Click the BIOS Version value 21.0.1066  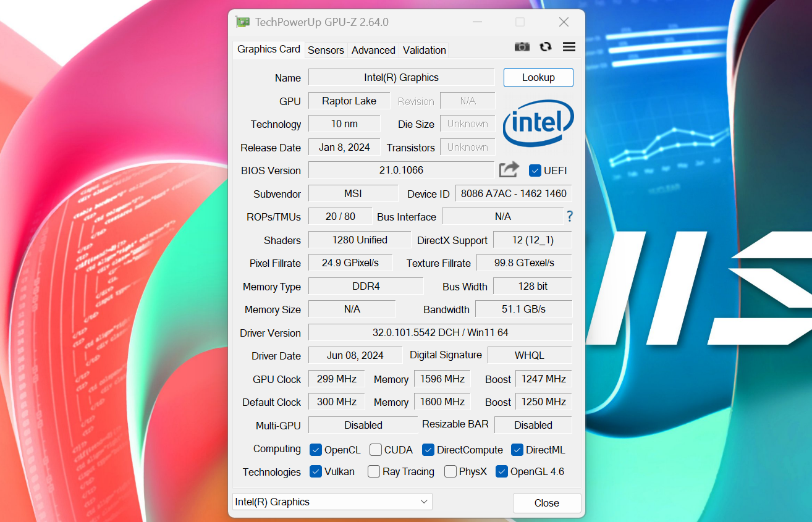click(401, 170)
